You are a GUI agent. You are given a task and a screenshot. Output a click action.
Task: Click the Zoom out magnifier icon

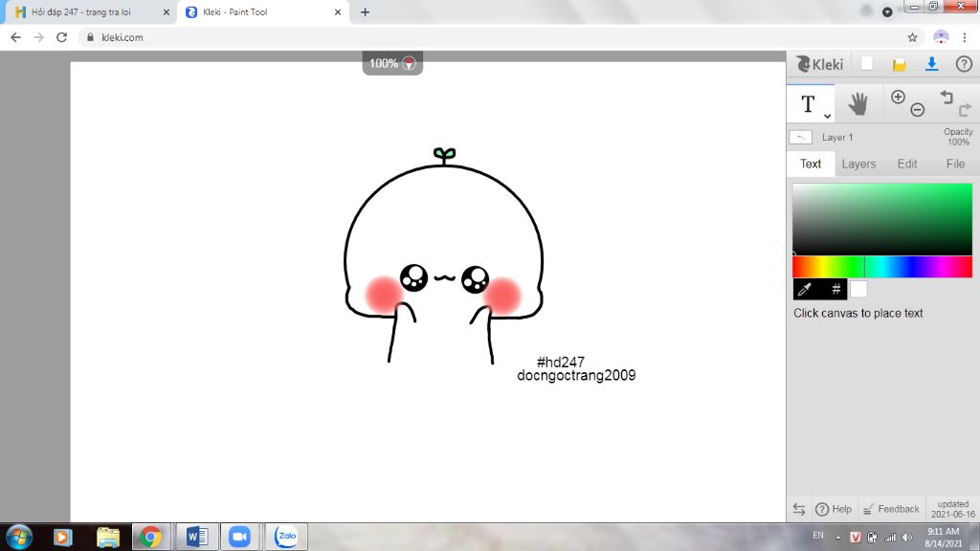pos(917,110)
